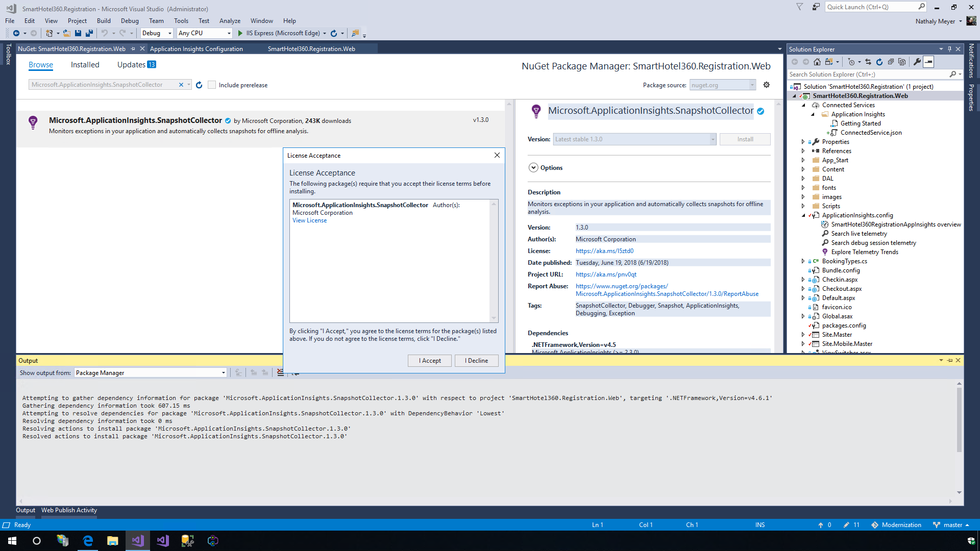Open the Analyze menu
This screenshot has height=551, width=980.
[x=230, y=21]
